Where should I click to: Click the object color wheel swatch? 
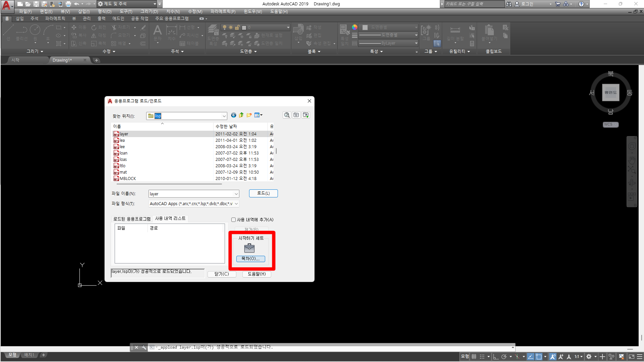[354, 27]
